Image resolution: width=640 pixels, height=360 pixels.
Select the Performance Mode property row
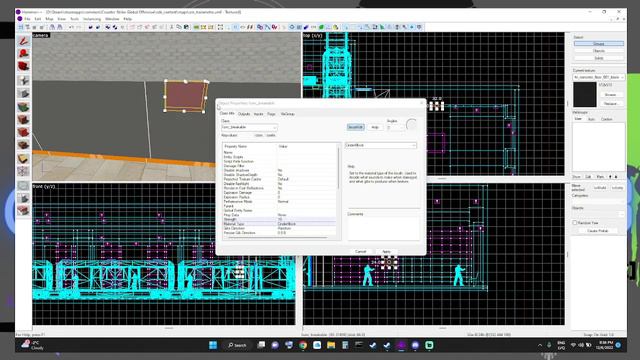(280, 202)
